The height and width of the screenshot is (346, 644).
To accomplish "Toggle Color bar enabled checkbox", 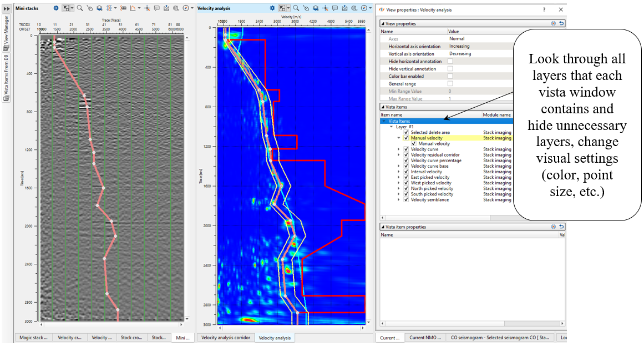I will coord(450,76).
